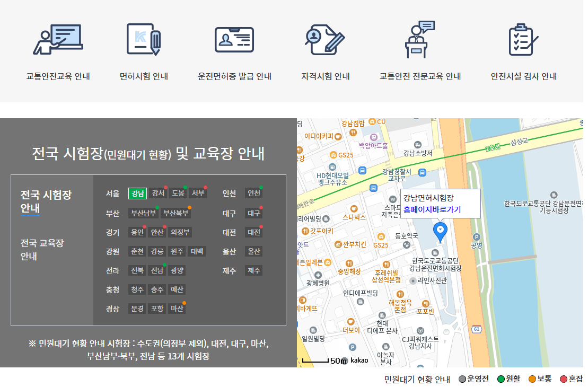Click the traffic safety education presenter icon
Viewport: 588px width, 387px height.
coord(58,40)
